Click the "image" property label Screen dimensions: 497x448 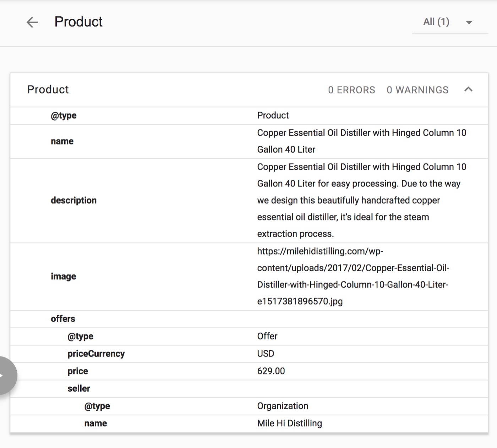coord(63,276)
